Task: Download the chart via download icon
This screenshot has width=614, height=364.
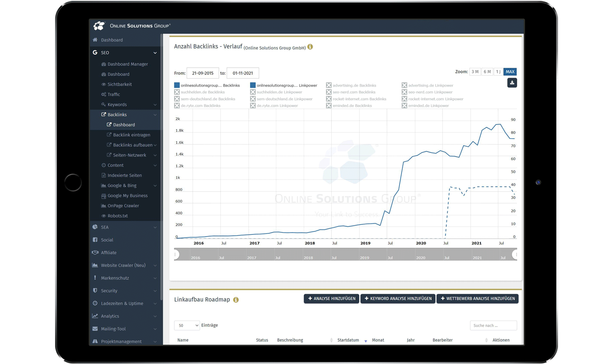Action: point(512,83)
